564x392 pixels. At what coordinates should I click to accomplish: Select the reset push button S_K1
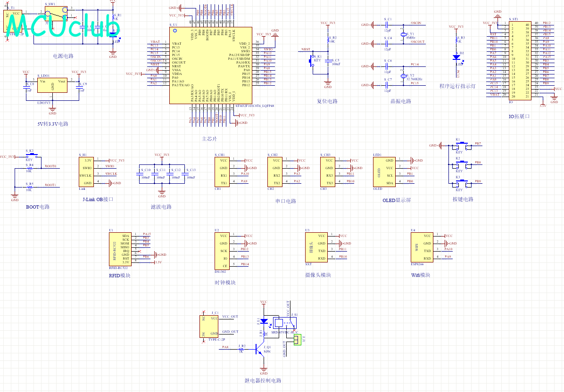pyautogui.click(x=312, y=61)
